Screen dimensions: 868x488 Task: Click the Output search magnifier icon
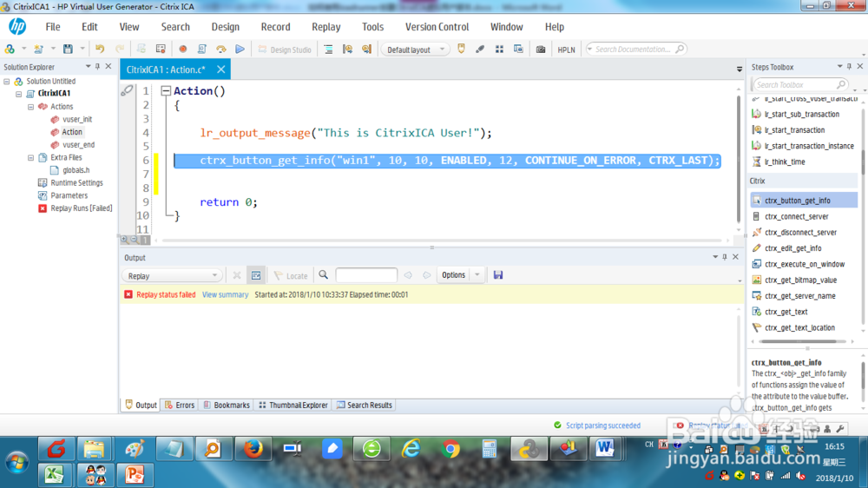323,274
